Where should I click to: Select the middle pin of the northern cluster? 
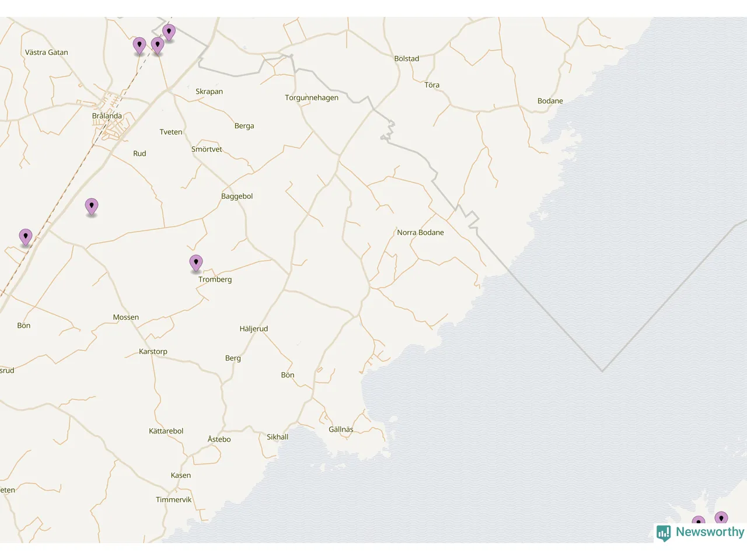tap(157, 46)
